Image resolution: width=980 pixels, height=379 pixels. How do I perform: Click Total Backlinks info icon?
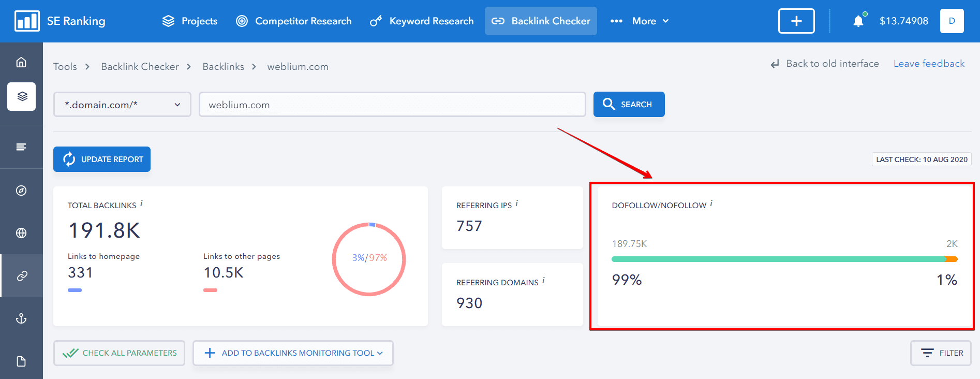141,204
